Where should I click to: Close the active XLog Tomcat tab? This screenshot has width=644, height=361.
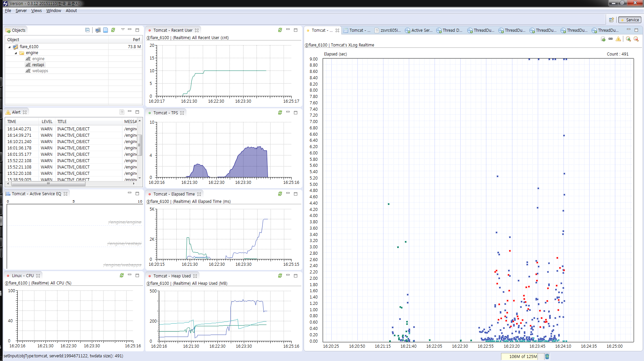[x=337, y=30]
